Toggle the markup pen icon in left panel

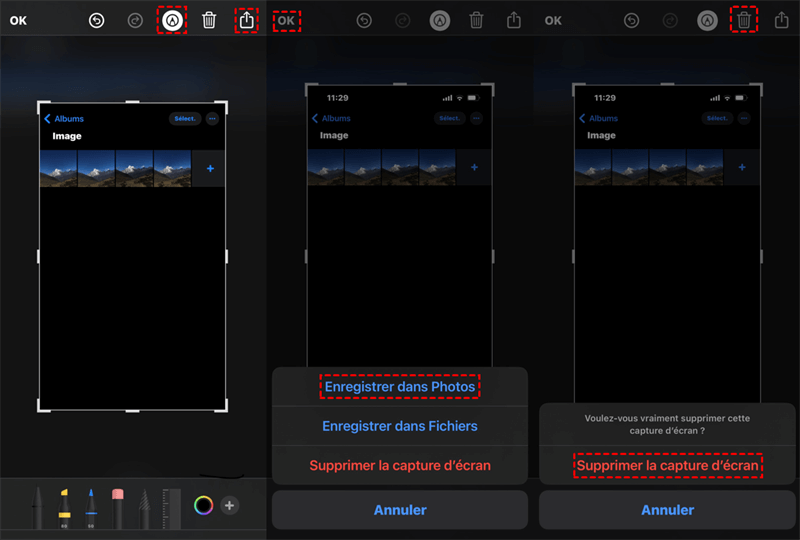coord(172,20)
